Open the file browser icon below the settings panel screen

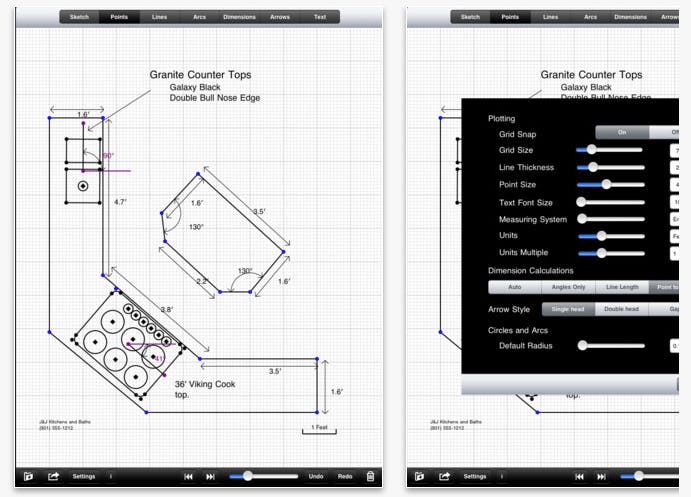coord(420,476)
